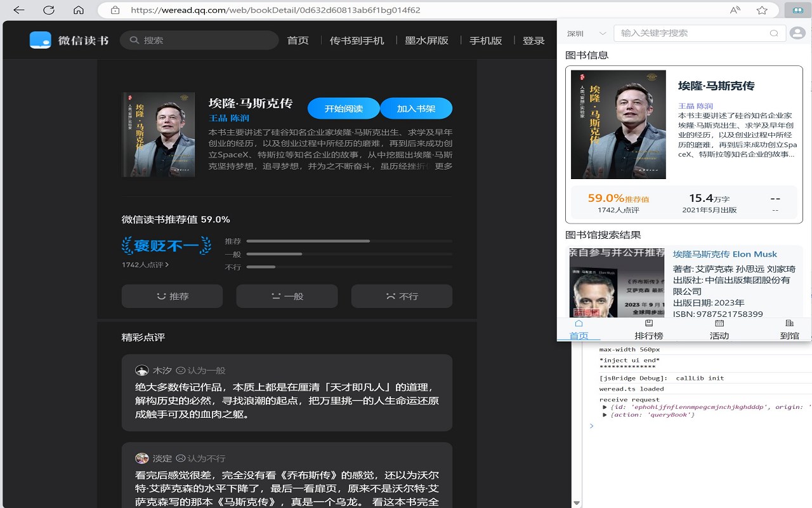Open 墨水屏版 navigation item
Screen dimensions: 812x508
426,40
